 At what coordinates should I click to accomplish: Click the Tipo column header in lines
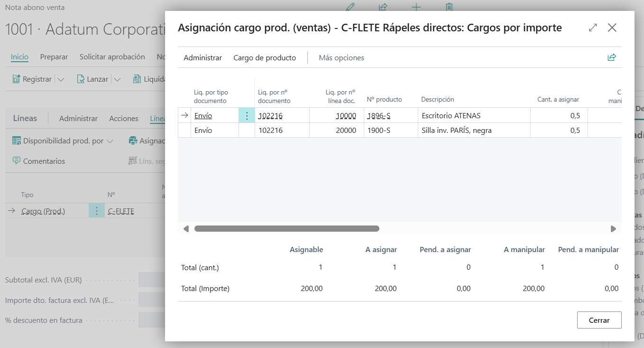(x=27, y=195)
